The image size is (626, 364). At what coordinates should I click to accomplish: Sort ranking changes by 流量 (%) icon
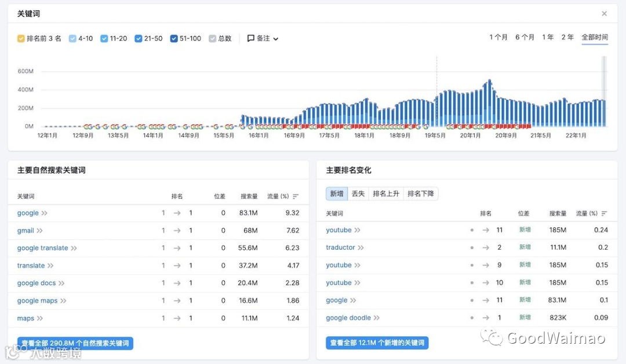coord(604,213)
